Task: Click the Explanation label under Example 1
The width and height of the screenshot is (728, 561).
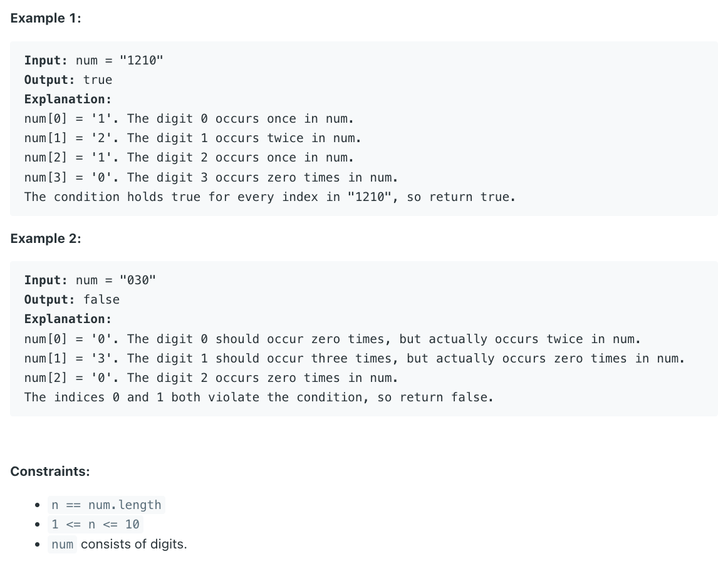Action: tap(68, 100)
